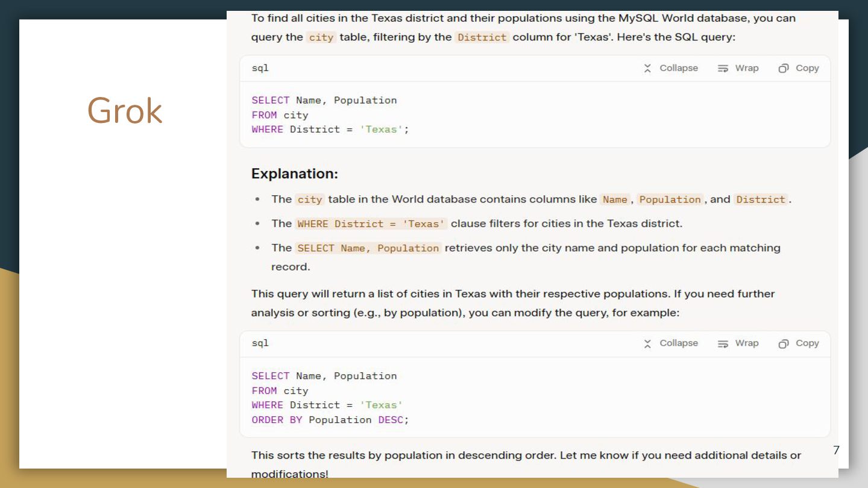Click the sql language label above the ORDER BY query

260,343
